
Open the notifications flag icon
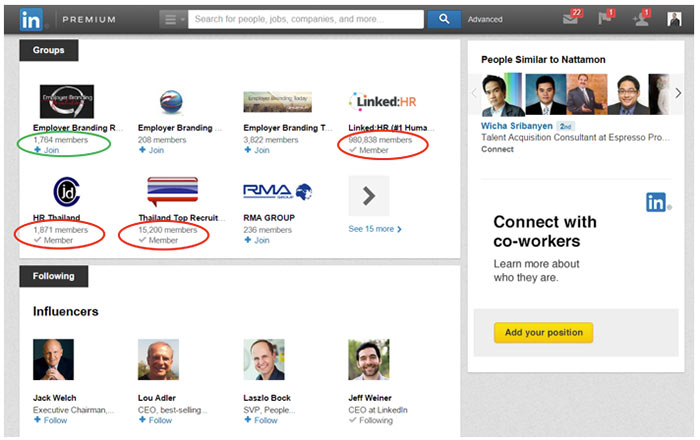(x=606, y=18)
